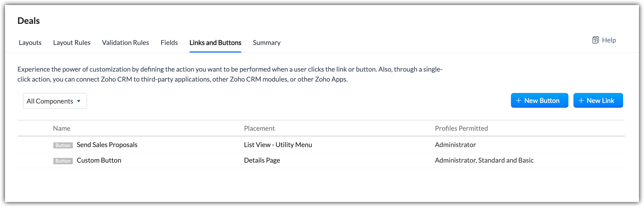Click Button badge beside Custom Button
Screen dimensions: 644x207
(63, 161)
